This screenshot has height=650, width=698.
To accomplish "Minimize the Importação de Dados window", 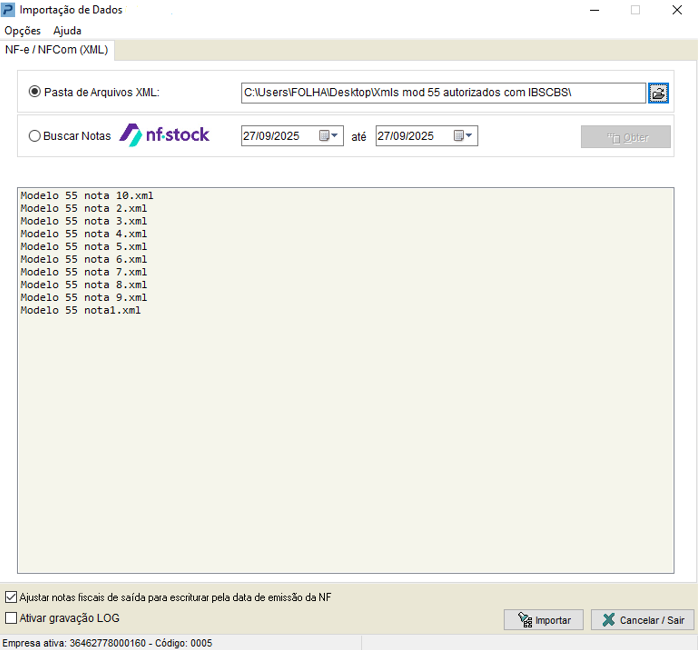I will click(594, 10).
